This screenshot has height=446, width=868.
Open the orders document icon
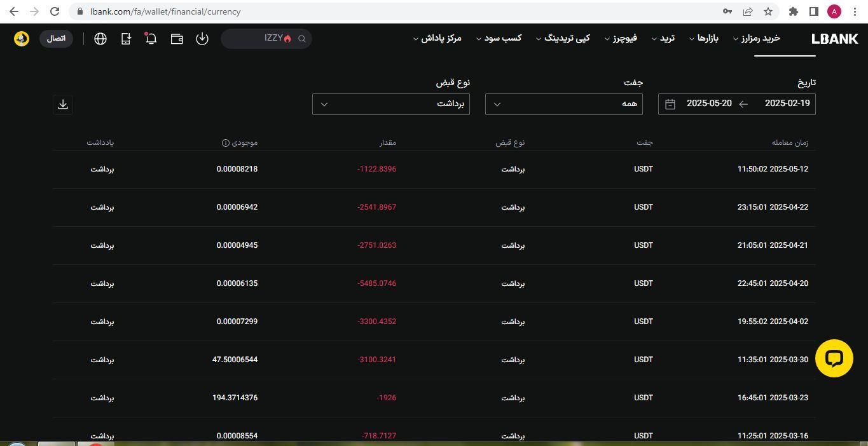pyautogui.click(x=126, y=39)
